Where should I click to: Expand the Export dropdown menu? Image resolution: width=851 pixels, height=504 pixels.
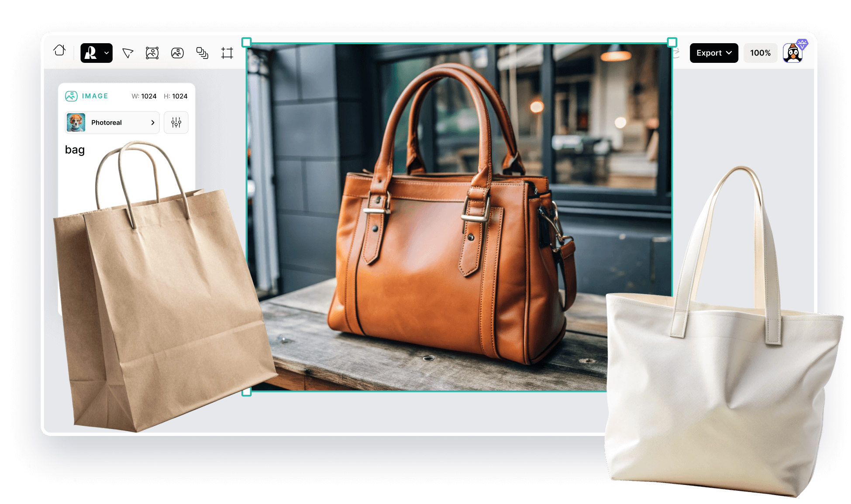pos(713,53)
